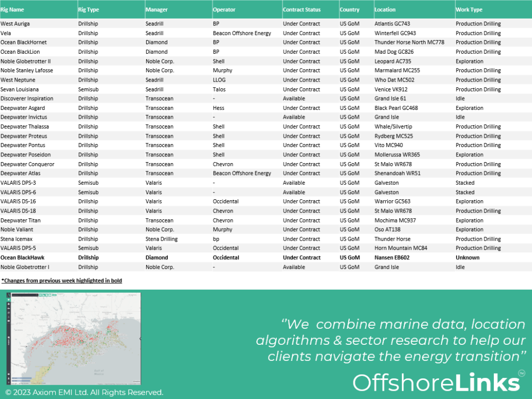Click the vessel icon in the left map sidebar
532x399 pixels.
tap(8, 308)
